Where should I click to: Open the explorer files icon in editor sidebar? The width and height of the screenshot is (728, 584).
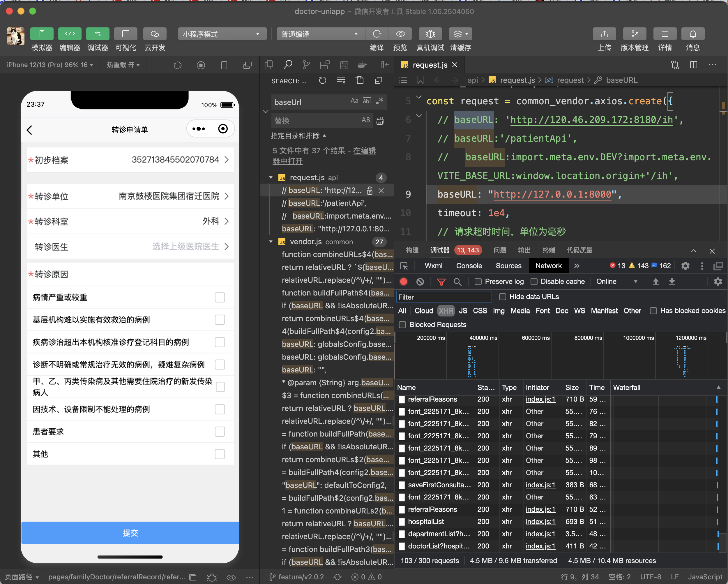point(269,65)
